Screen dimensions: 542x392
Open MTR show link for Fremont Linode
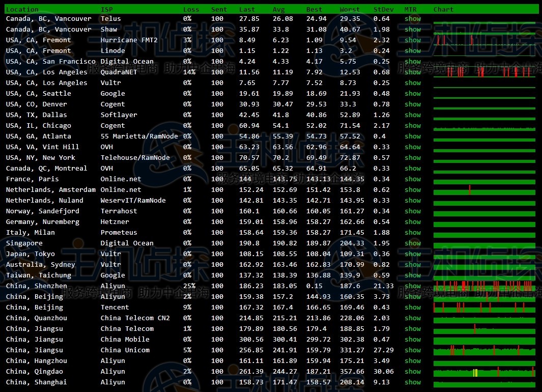(x=413, y=51)
